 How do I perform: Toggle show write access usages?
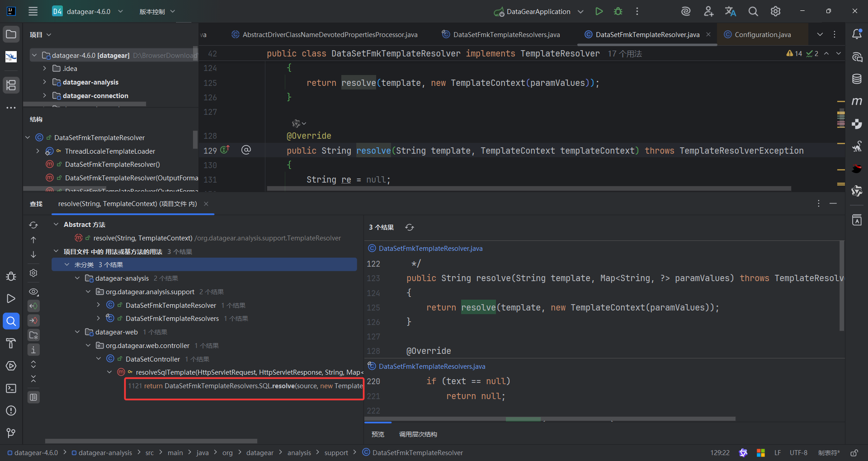33,320
